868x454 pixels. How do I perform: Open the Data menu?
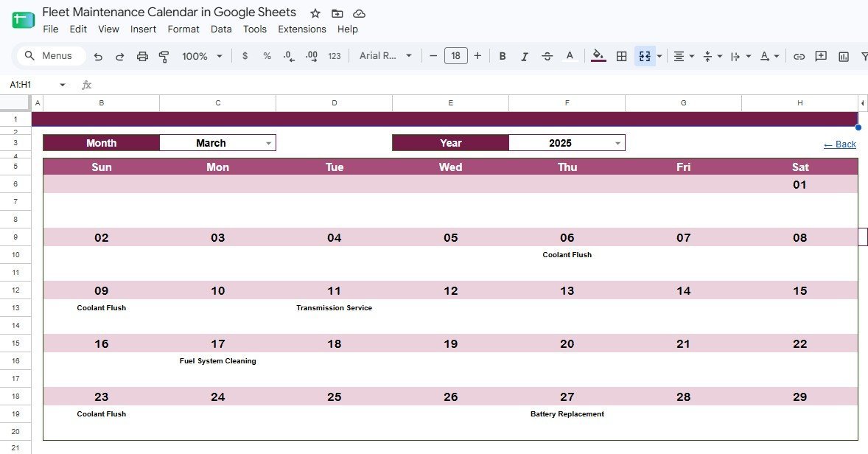click(x=221, y=29)
